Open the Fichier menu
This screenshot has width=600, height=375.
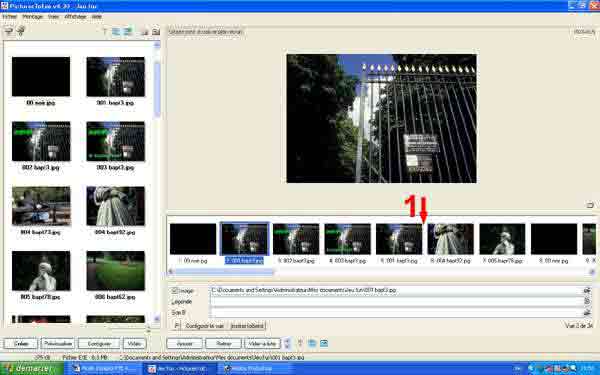click(10, 17)
